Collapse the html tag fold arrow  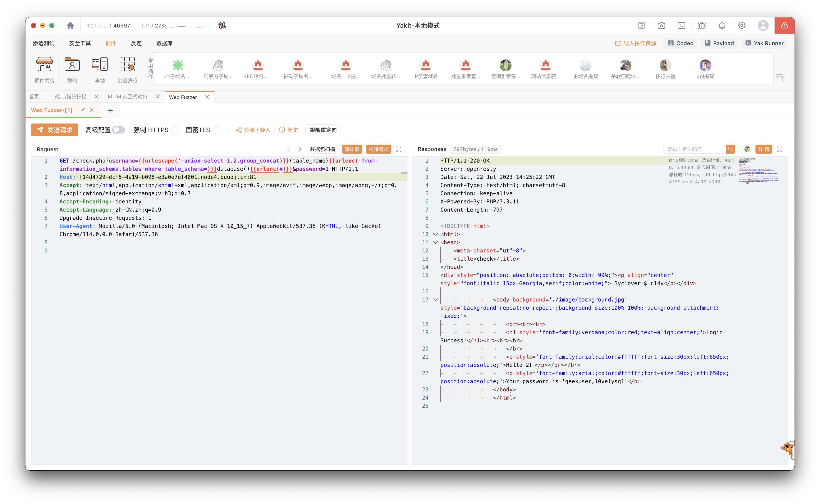coord(435,234)
